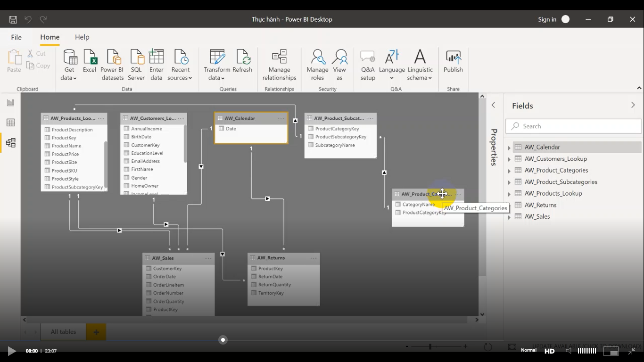This screenshot has width=644, height=362.
Task: Click ReturnQuantity field in AW_Returns table
Action: [x=274, y=285]
